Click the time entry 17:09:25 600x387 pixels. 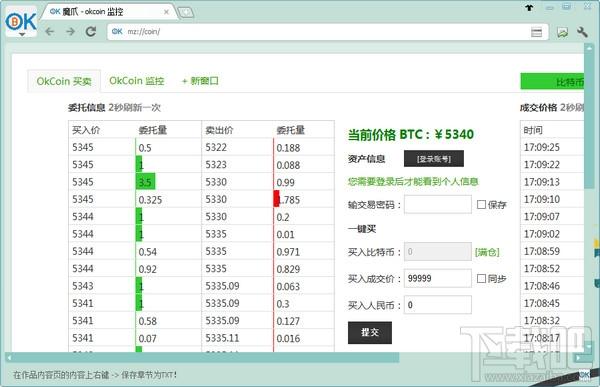541,147
